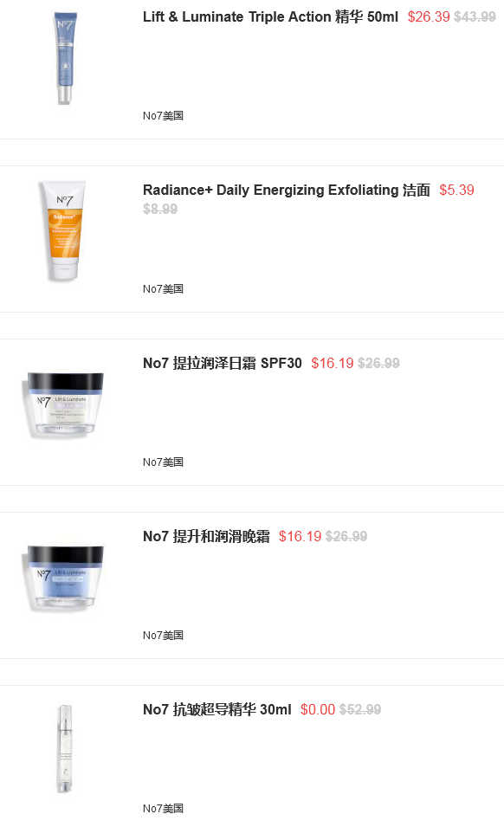Viewport: 504px width, 827px height.
Task: Click the $0.00 price of the serum
Action: (x=317, y=709)
